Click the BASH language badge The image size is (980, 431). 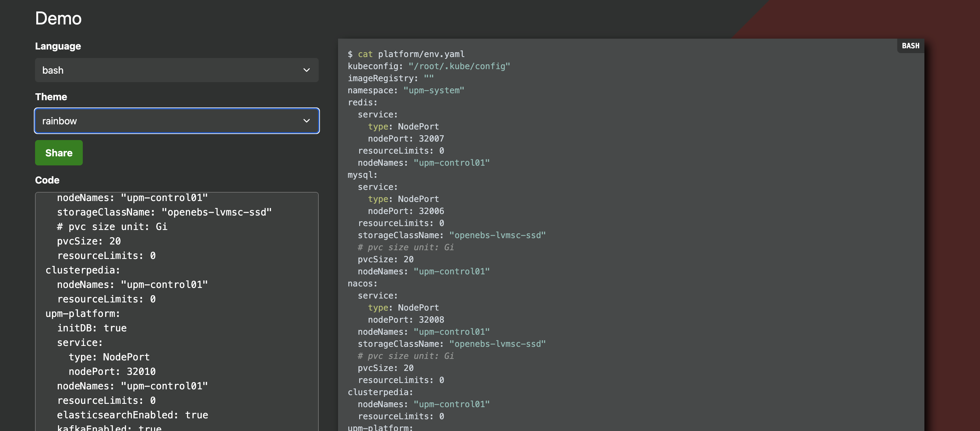[x=911, y=46]
